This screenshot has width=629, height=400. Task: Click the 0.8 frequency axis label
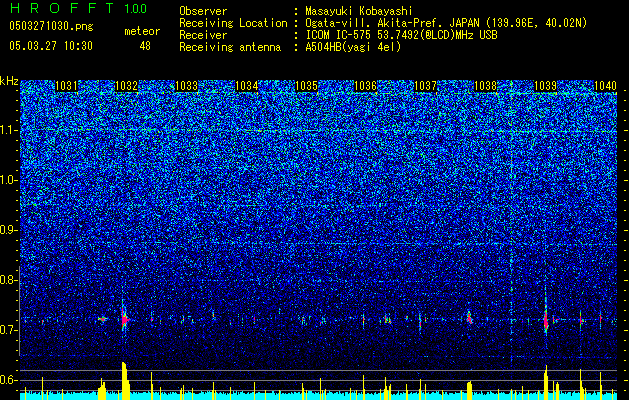click(9, 280)
